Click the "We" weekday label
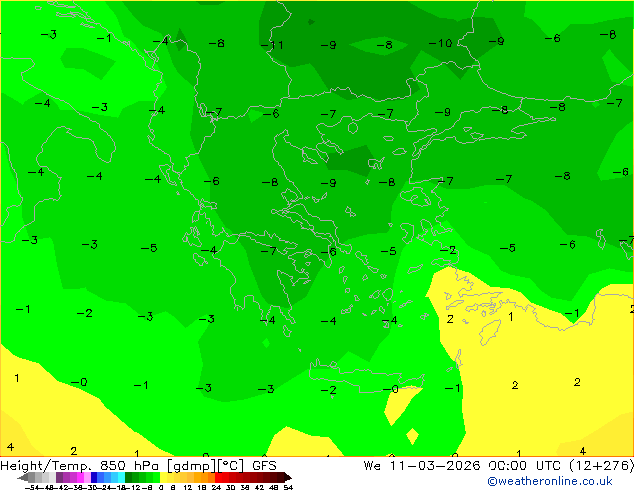Image resolution: width=634 pixels, height=490 pixels. pos(372,466)
